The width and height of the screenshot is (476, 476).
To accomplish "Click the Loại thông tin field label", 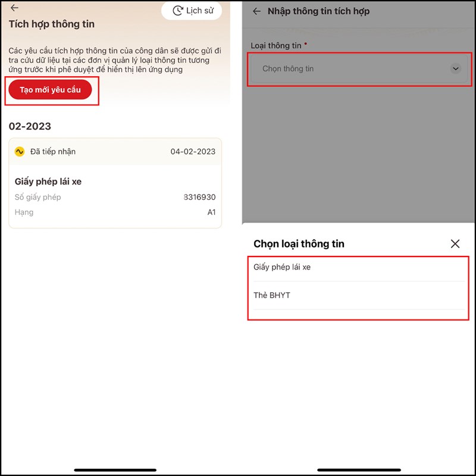I will tap(276, 46).
